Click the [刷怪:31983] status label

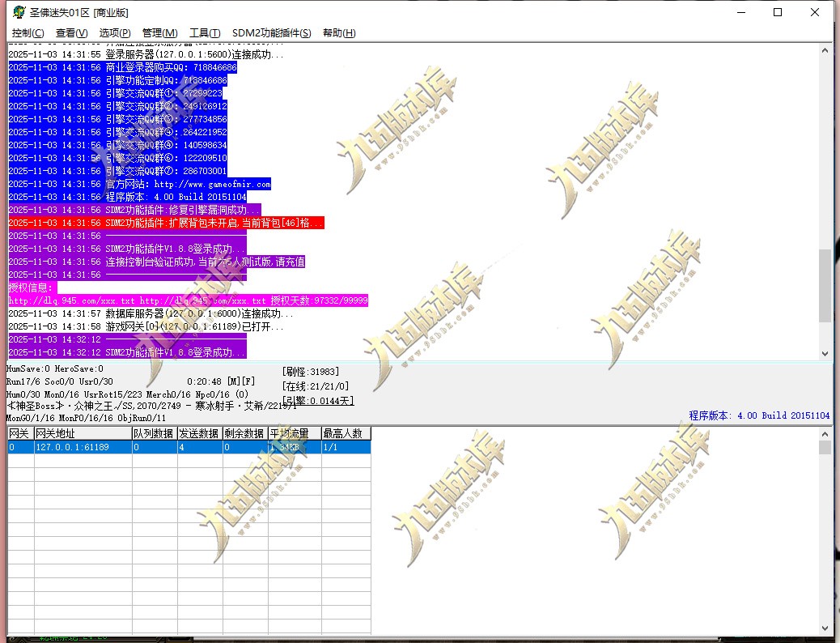pos(311,372)
